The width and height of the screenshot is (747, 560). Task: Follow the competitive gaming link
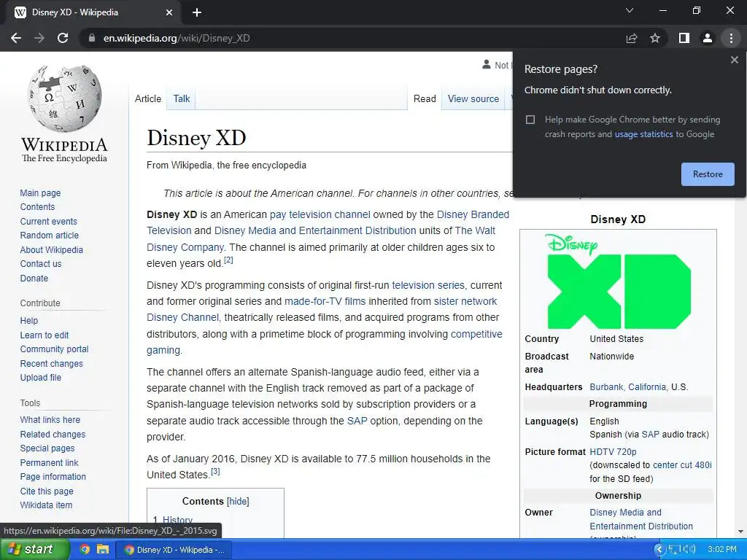[476, 334]
